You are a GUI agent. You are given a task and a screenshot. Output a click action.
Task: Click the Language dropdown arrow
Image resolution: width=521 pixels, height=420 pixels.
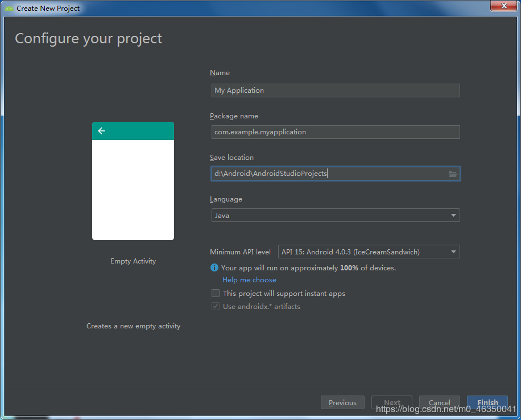pos(453,215)
